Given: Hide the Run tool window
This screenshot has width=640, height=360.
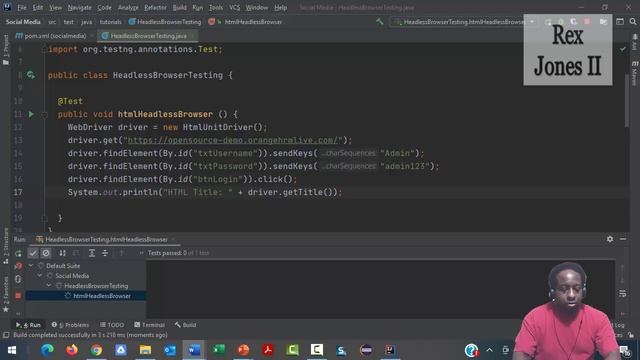Looking at the screenshot, I should click(x=623, y=239).
